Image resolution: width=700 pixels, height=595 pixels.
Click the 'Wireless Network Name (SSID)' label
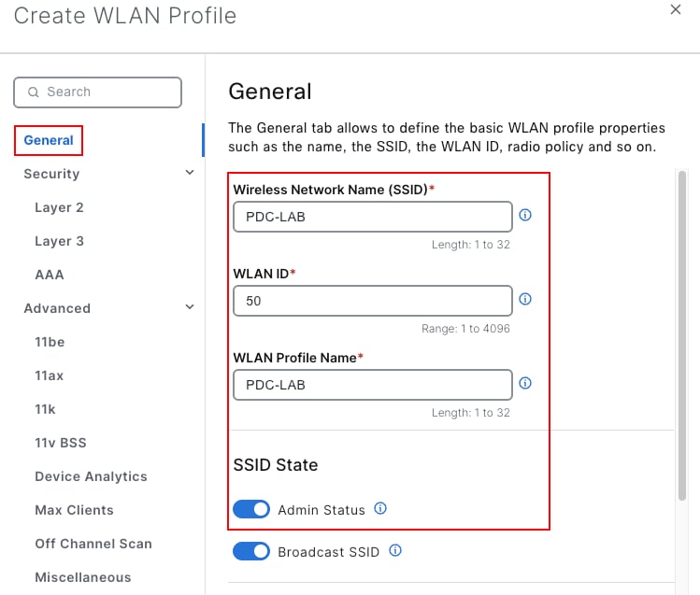click(331, 190)
